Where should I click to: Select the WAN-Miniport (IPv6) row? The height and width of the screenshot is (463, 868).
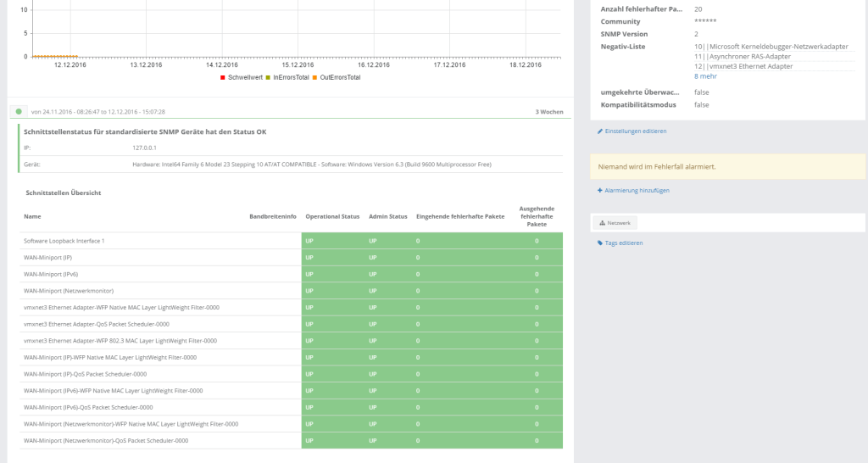pos(49,274)
